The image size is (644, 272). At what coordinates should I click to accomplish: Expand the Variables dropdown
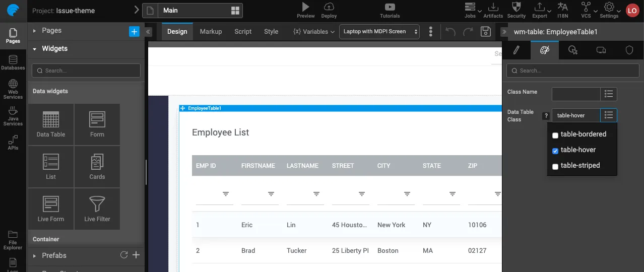[313, 32]
